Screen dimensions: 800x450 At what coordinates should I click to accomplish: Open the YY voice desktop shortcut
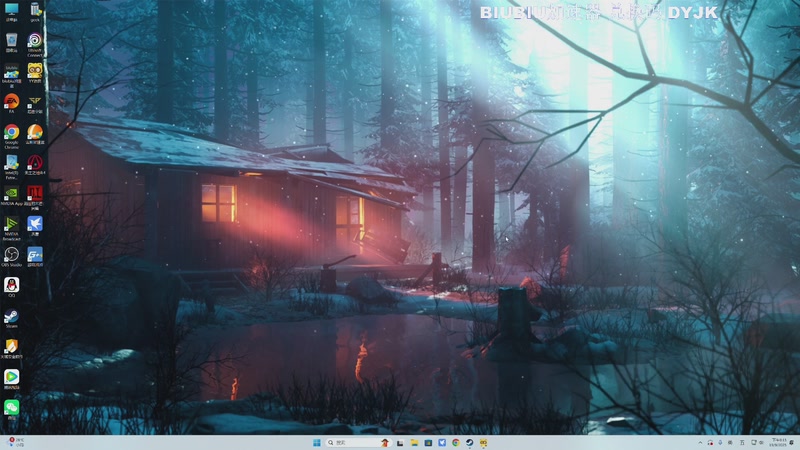35,73
